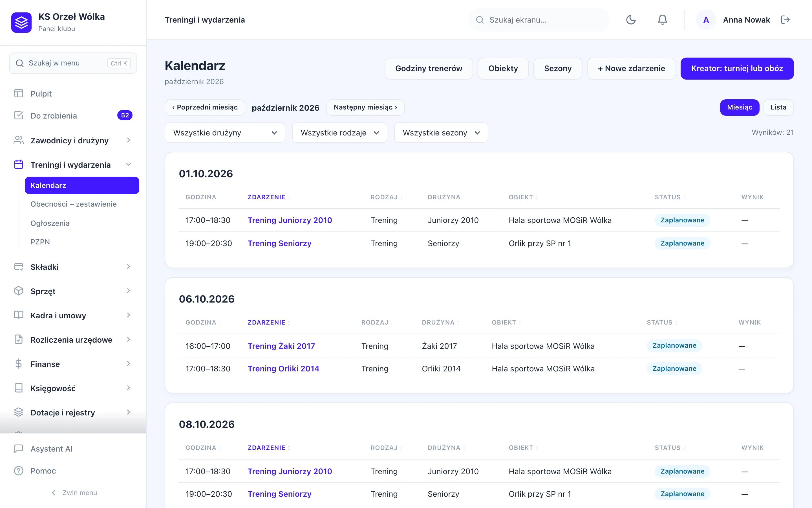Go to Następny miesiąc

365,107
